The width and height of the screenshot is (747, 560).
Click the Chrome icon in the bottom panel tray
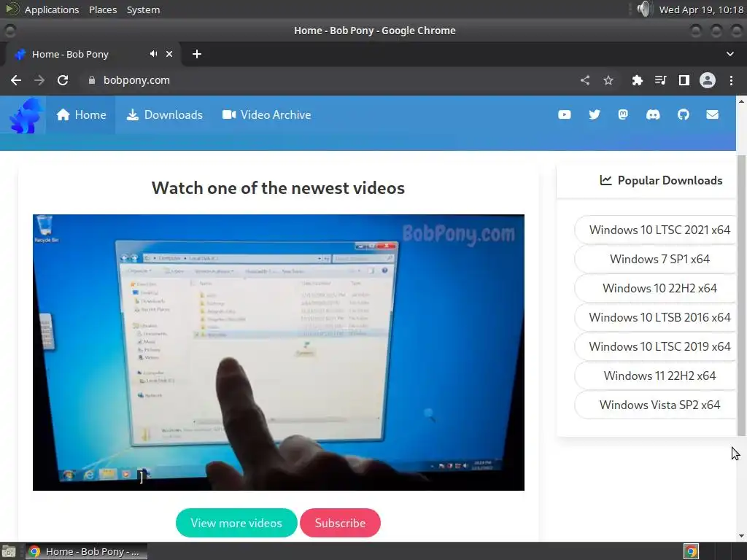tap(692, 551)
